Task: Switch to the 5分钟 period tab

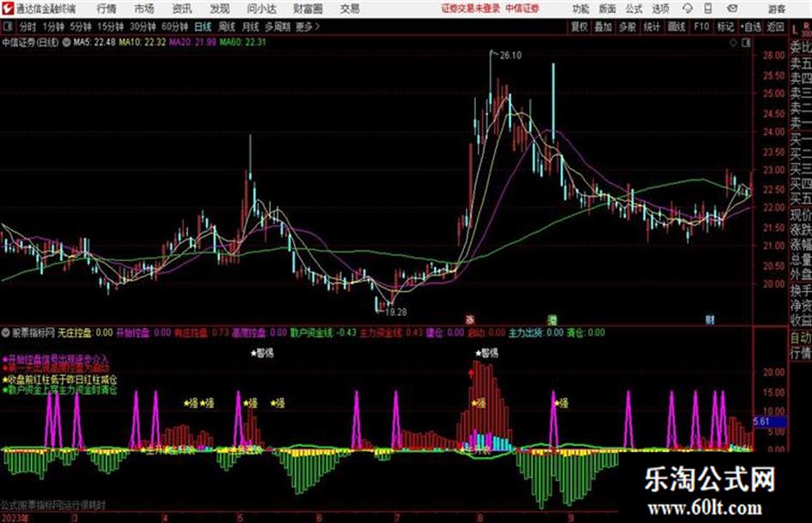Action: click(80, 27)
